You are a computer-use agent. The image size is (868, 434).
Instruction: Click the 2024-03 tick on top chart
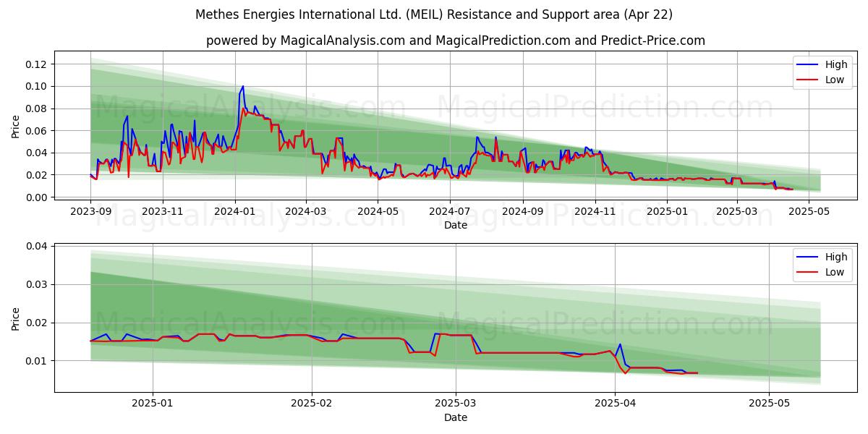click(306, 211)
